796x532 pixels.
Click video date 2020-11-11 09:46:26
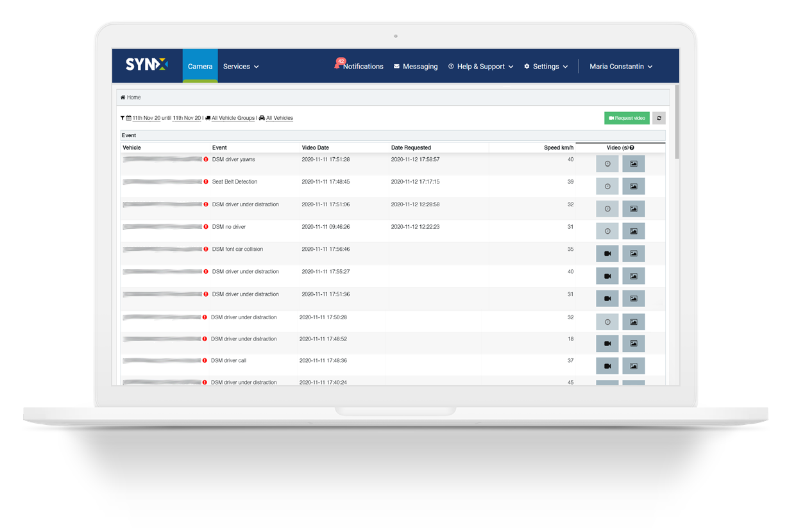pyautogui.click(x=326, y=227)
